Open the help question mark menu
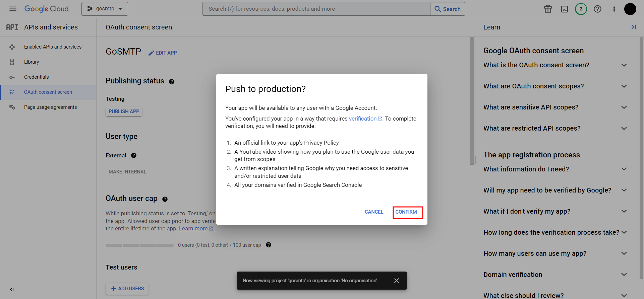Viewport: 644px width, 299px height. pos(597,9)
